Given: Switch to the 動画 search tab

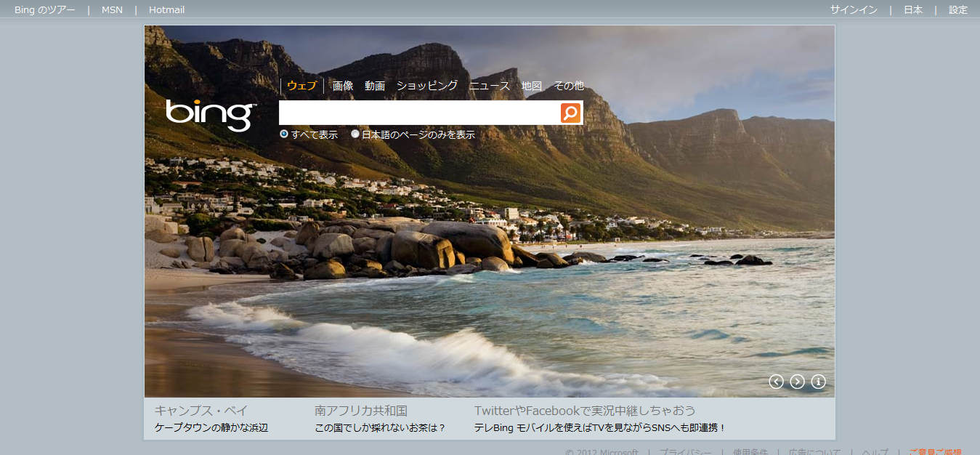Looking at the screenshot, I should click(375, 86).
